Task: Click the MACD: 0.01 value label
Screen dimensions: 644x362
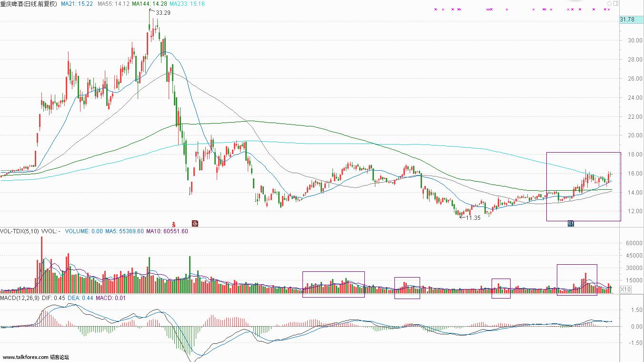Action: coord(111,298)
